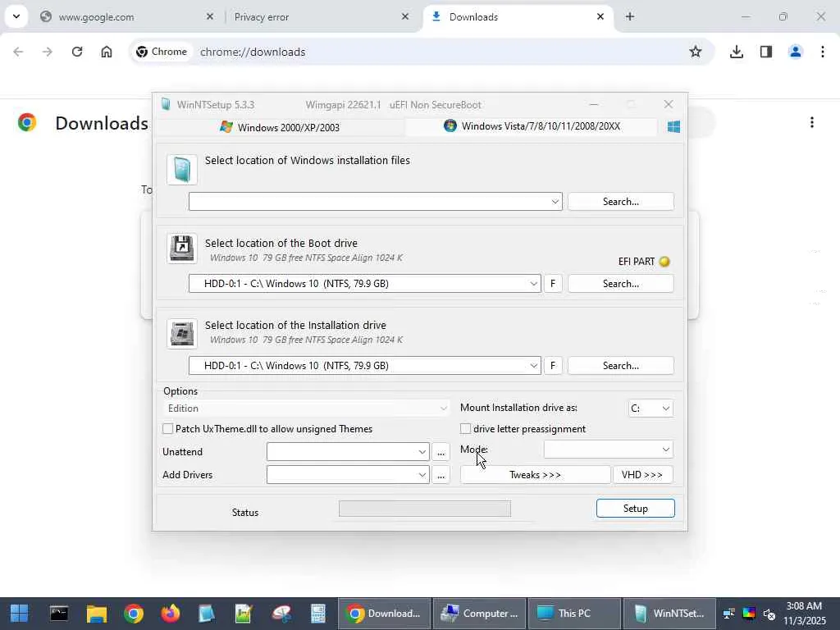The image size is (840, 630).
Task: Click the Boot drive floppy icon
Action: point(182,249)
